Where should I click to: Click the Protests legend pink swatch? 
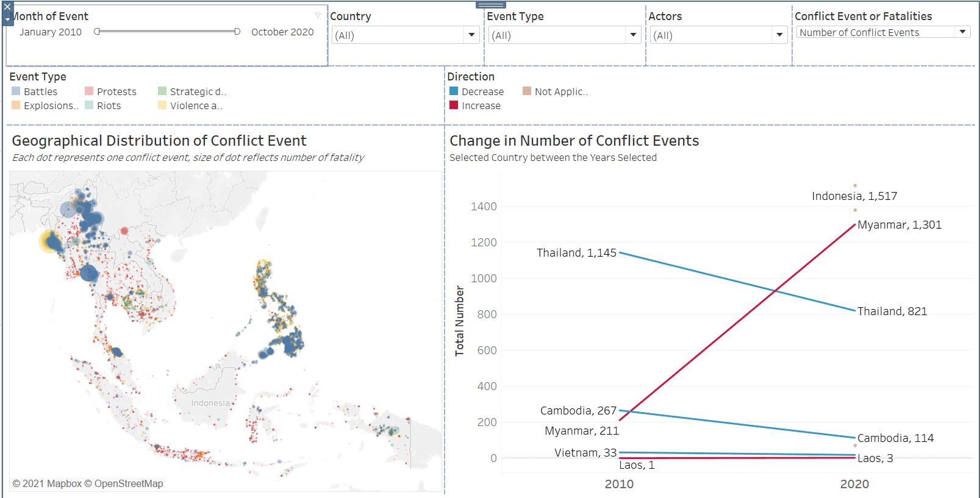(89, 91)
